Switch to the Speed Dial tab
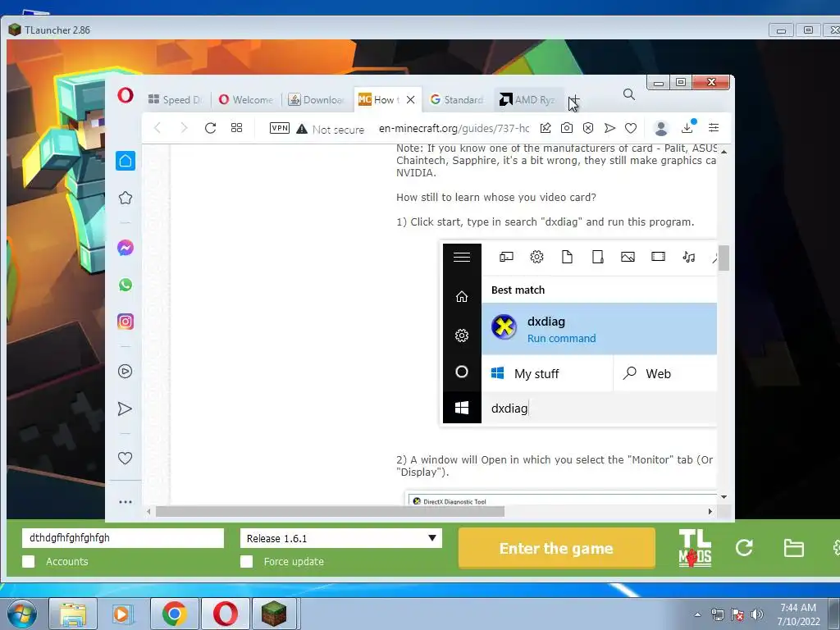Screen dimensions: 840x630 click(176, 99)
